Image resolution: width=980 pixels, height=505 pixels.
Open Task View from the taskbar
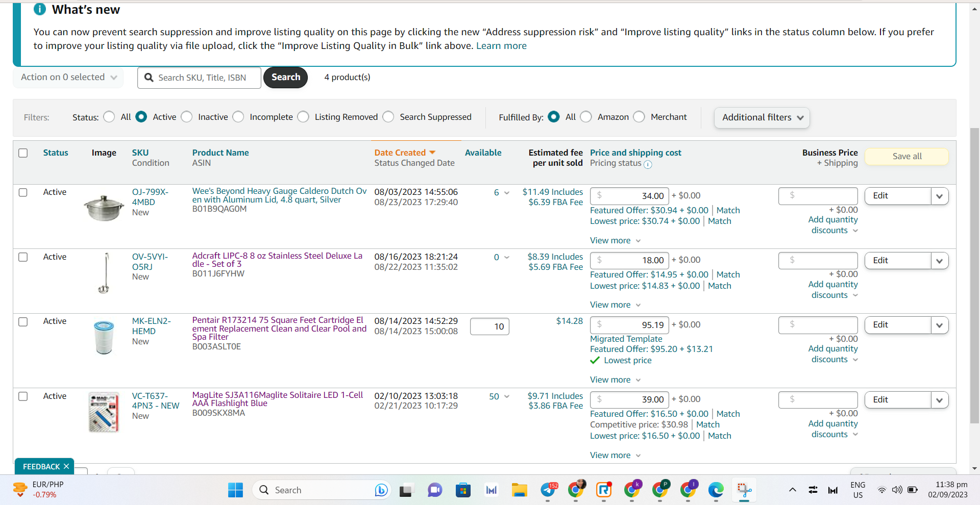406,490
